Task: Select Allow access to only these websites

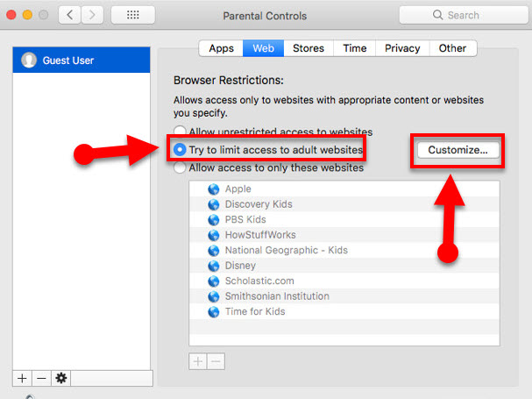Action: [x=181, y=167]
